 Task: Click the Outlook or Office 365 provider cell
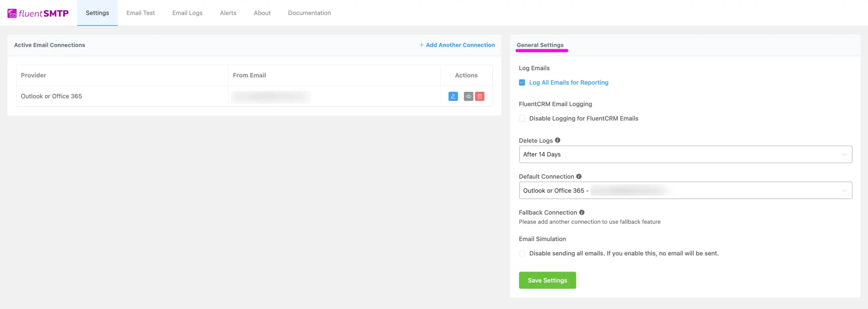pyautogui.click(x=122, y=96)
